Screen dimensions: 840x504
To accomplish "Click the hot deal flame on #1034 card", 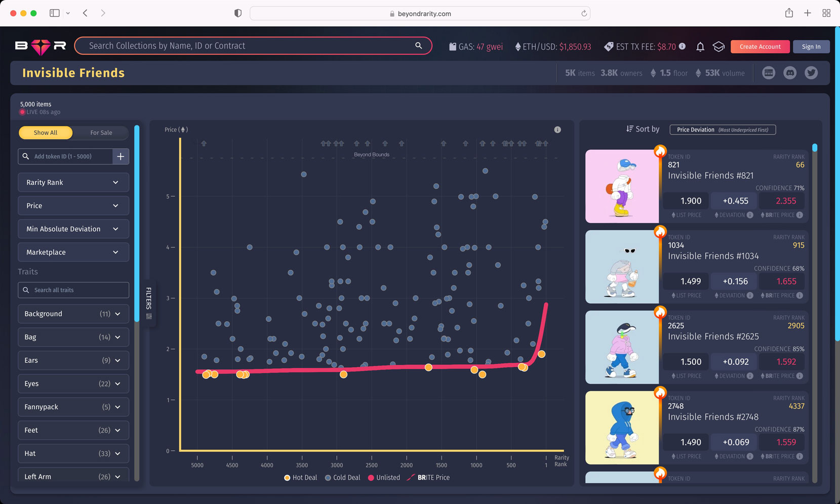I will click(660, 231).
